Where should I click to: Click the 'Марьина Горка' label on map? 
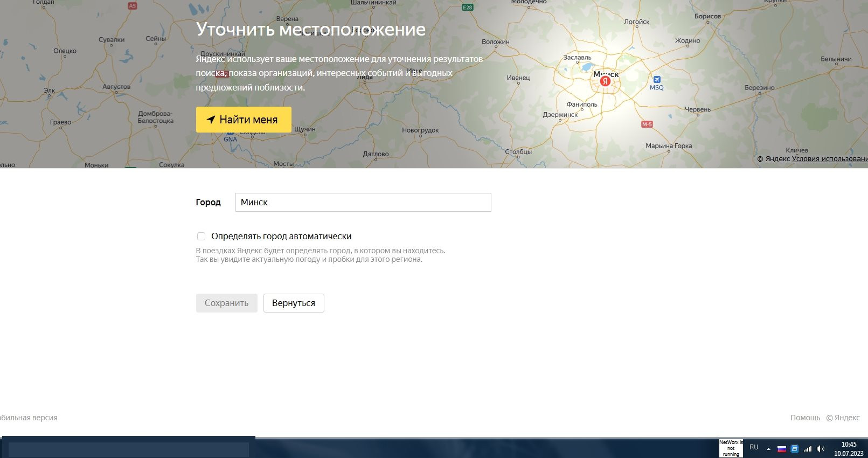tap(669, 145)
